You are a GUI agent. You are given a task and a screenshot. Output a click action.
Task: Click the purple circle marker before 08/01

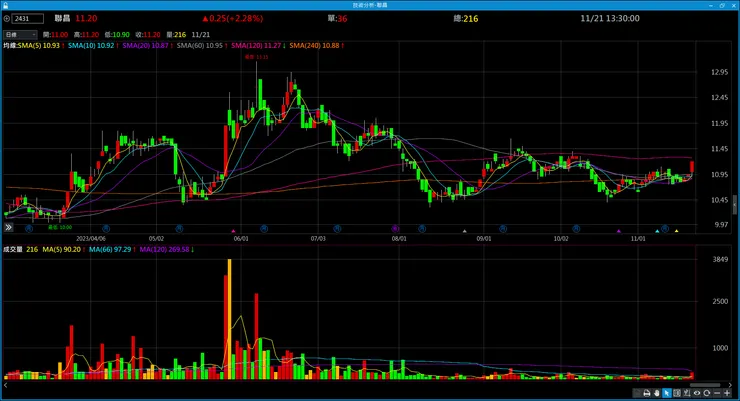coord(395,228)
